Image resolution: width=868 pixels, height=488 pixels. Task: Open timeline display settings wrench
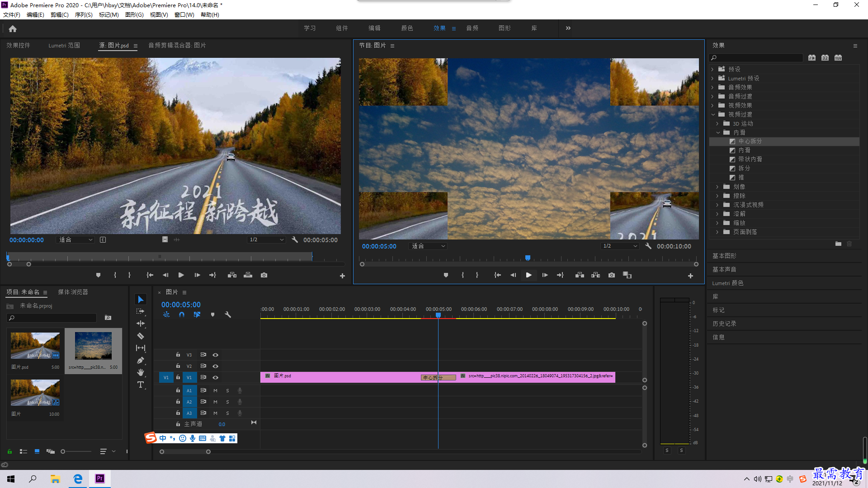point(228,314)
